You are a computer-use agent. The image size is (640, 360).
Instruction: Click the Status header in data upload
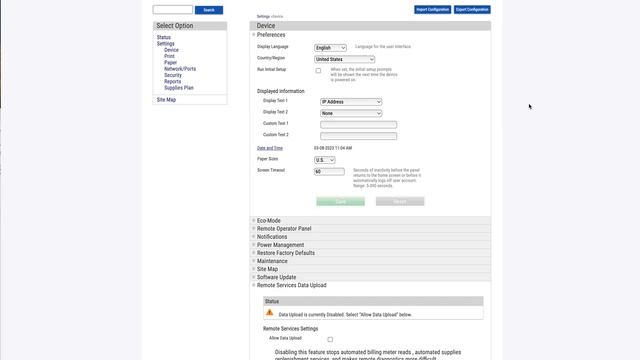tap(373, 301)
